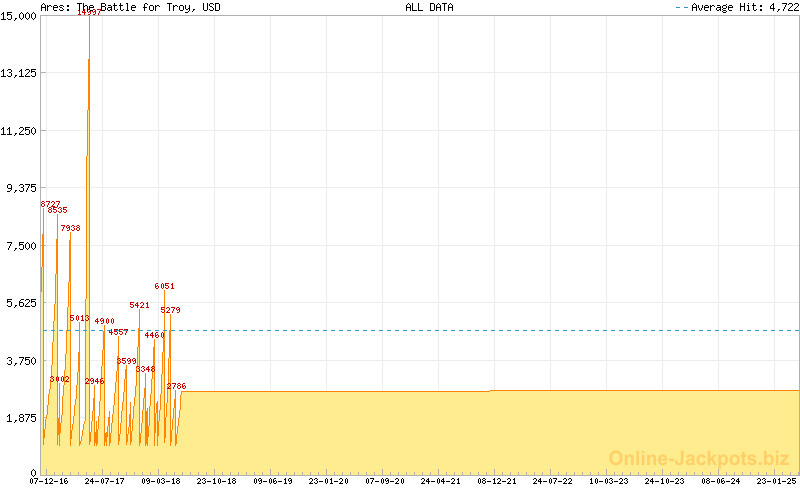Click the 7938 jackpot hit label
This screenshot has width=800, height=490.
point(70,228)
